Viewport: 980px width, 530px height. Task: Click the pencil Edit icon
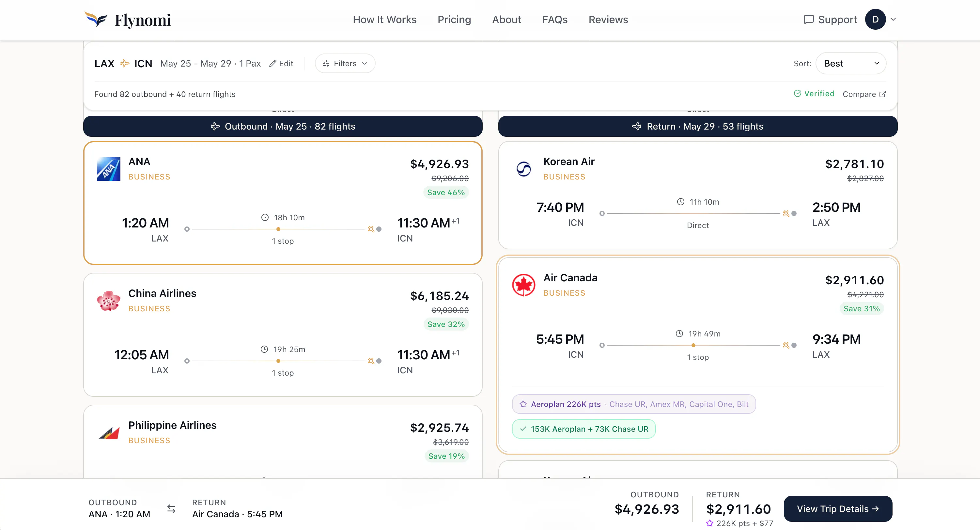click(272, 64)
